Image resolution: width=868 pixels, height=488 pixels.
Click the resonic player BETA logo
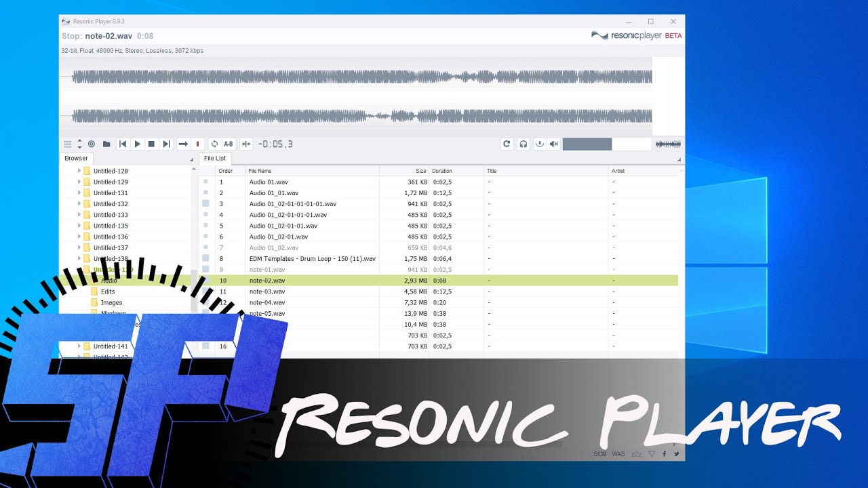tap(636, 35)
